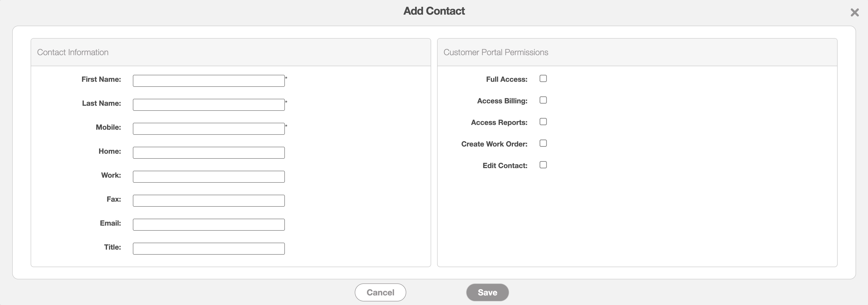The width and height of the screenshot is (868, 305).
Task: Toggle the Access Reports checkbox
Action: pyautogui.click(x=543, y=122)
